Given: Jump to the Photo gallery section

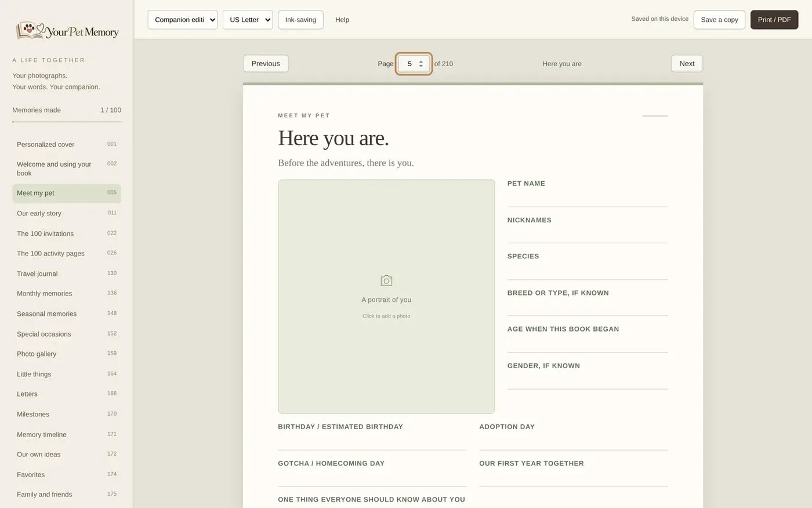Looking at the screenshot, I should (x=67, y=354).
